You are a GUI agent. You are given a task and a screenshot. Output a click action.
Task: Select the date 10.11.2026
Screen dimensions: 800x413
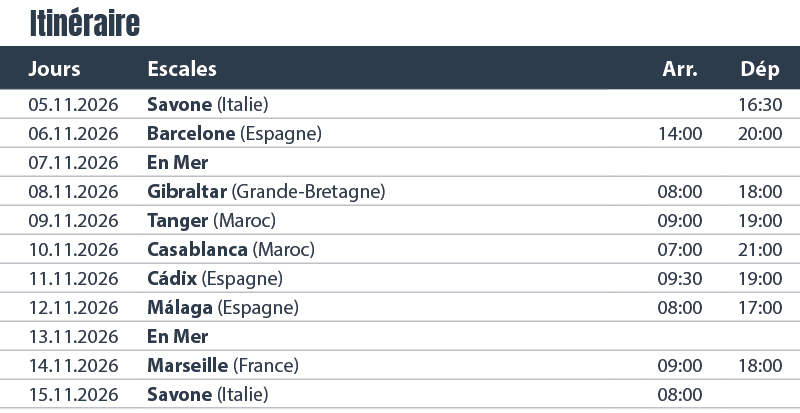pyautogui.click(x=74, y=249)
